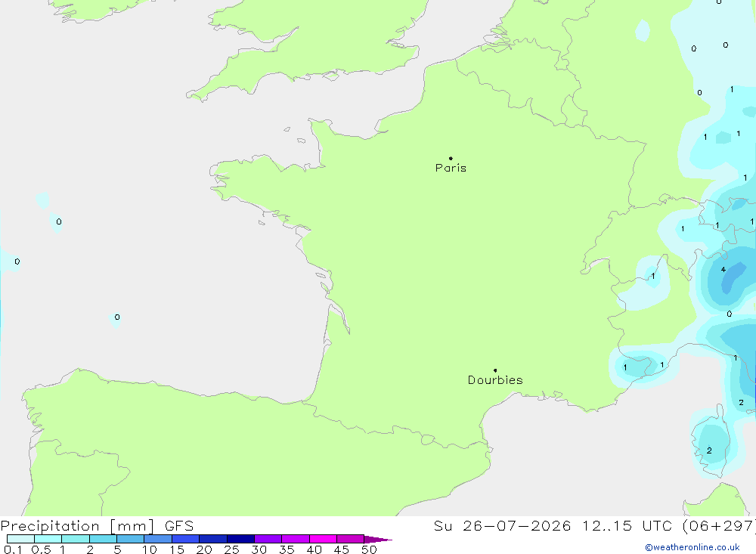Click the forecast run '(06+297)' text
Screen dimensions: 756x554
pos(720,526)
